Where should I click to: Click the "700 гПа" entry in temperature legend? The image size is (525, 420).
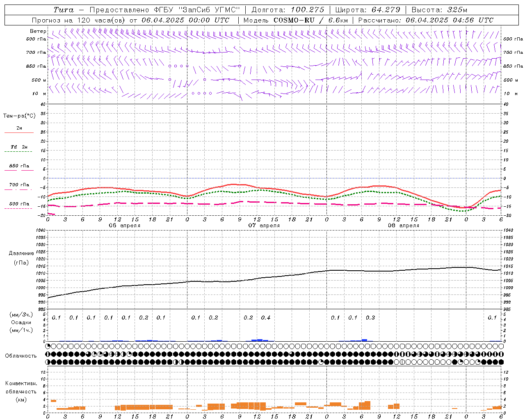coord(19,185)
